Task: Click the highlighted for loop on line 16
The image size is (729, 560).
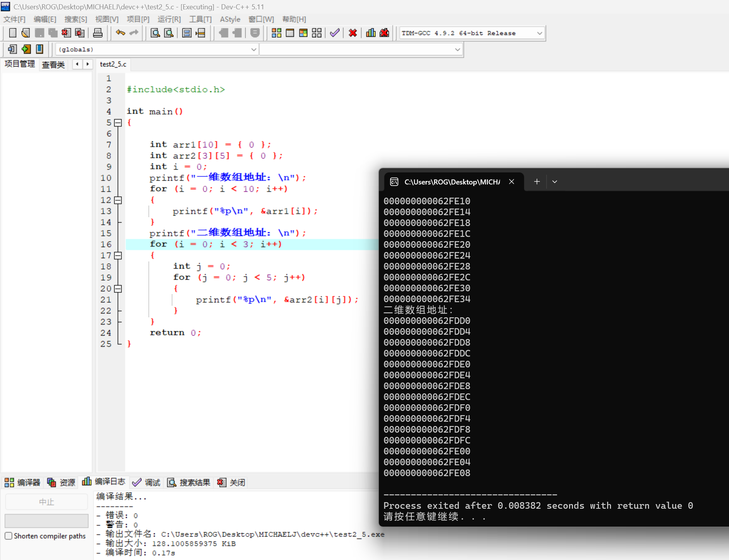Action: coord(216,244)
